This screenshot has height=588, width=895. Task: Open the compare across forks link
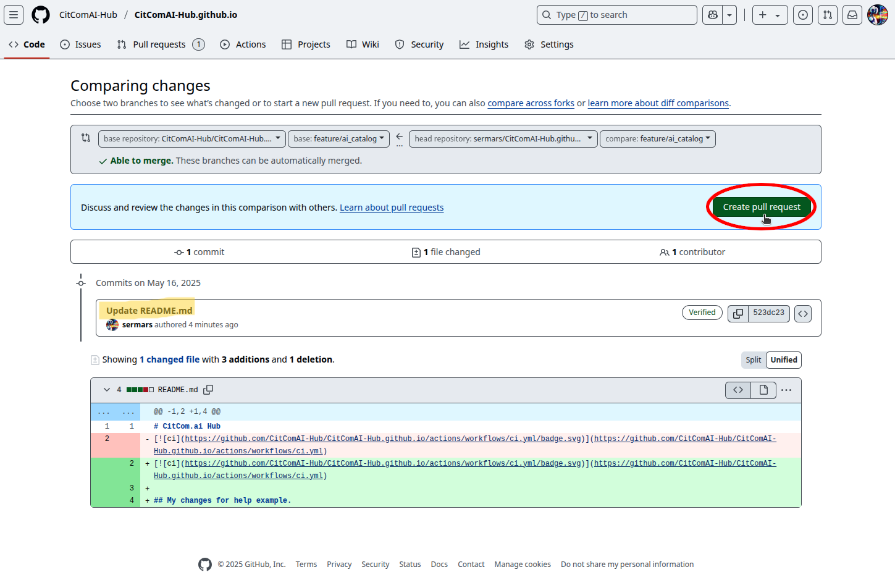(531, 103)
